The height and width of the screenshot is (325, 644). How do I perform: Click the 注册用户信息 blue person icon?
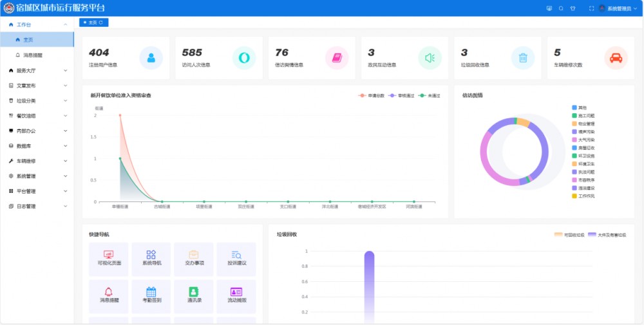(x=151, y=58)
